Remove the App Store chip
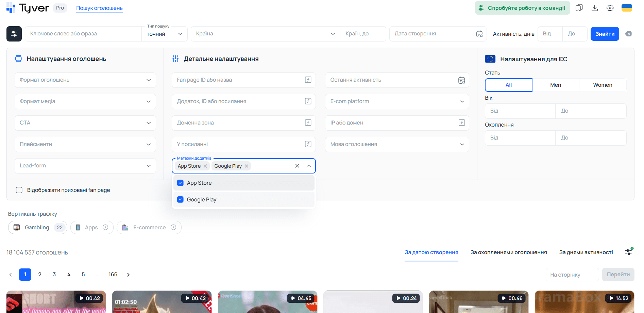The height and width of the screenshot is (313, 644). (205, 166)
